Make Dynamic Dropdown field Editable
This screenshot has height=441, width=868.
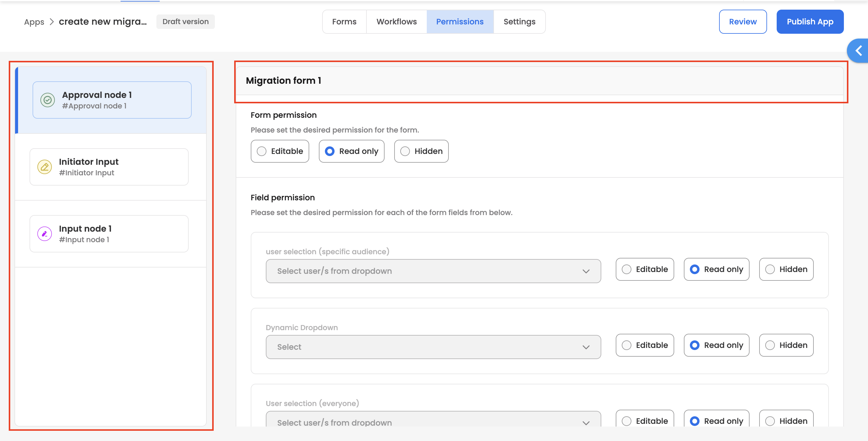point(644,345)
